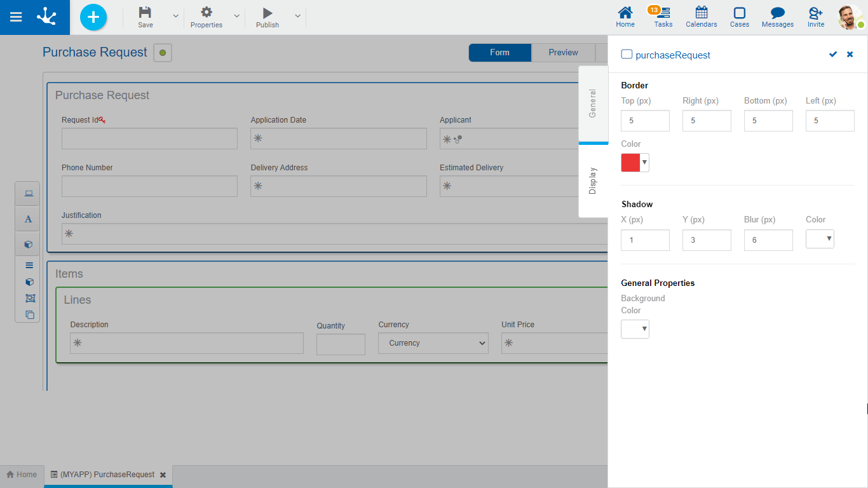
Task: Click the Blur (px) input field
Action: click(768, 240)
